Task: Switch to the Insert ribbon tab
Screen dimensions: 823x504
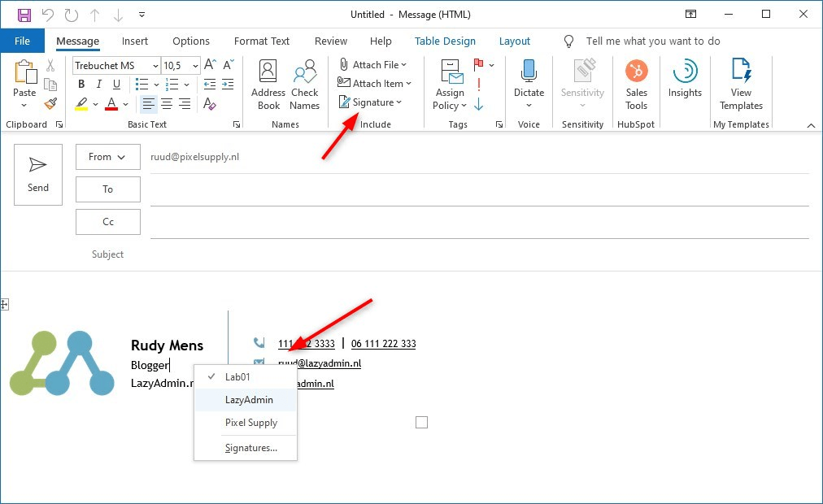Action: point(135,41)
